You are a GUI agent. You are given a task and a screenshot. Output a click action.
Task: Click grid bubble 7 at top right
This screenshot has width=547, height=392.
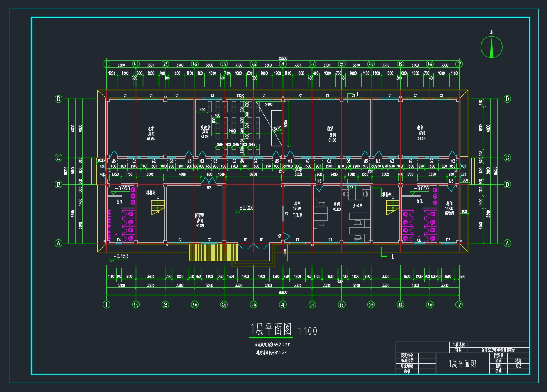click(459, 64)
